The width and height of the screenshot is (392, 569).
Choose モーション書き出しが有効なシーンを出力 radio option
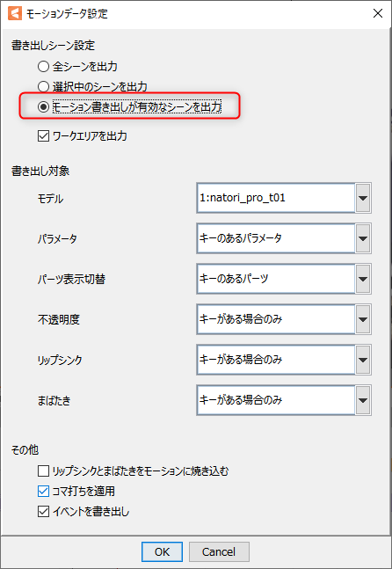(x=43, y=107)
